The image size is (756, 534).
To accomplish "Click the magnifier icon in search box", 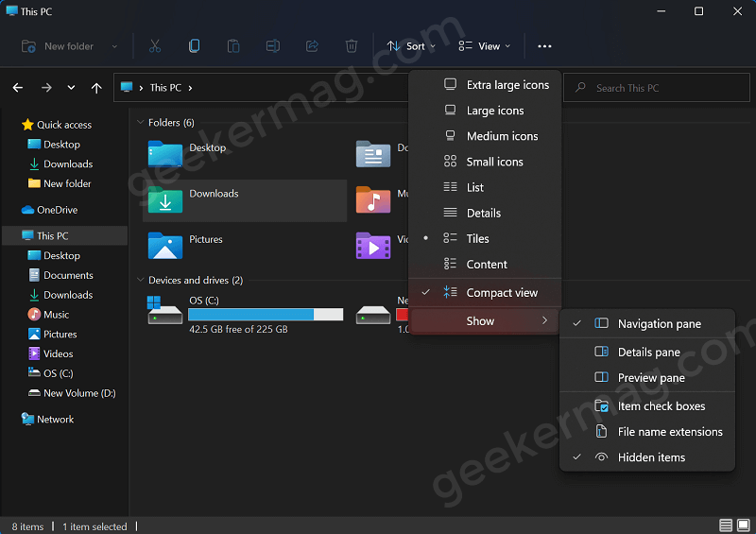I will [580, 87].
